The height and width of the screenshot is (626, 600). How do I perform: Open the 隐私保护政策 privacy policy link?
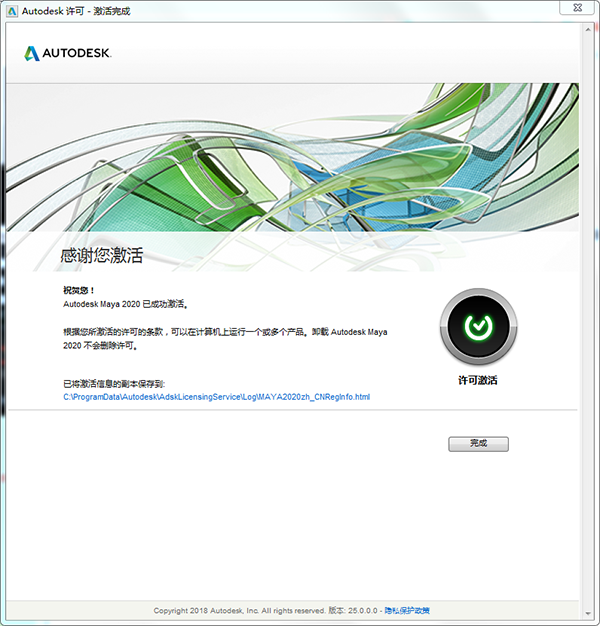pos(407,610)
